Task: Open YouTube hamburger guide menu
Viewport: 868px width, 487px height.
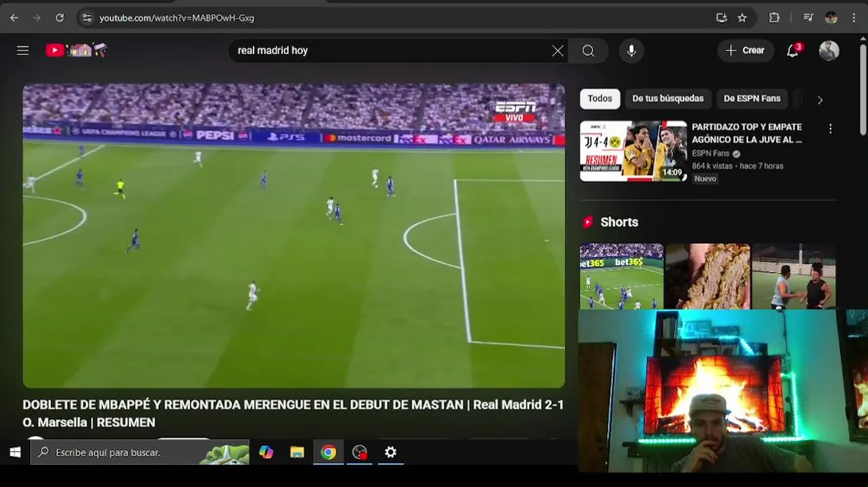Action: pos(23,51)
